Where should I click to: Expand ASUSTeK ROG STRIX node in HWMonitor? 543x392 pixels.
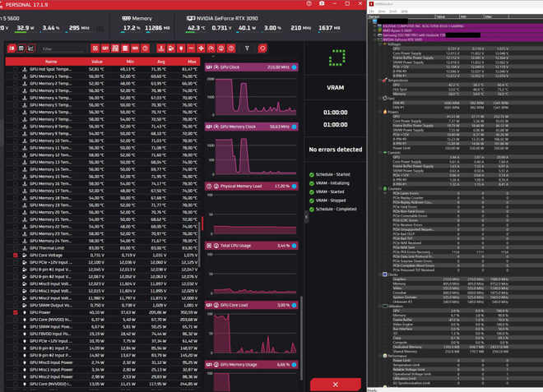tap(374, 26)
